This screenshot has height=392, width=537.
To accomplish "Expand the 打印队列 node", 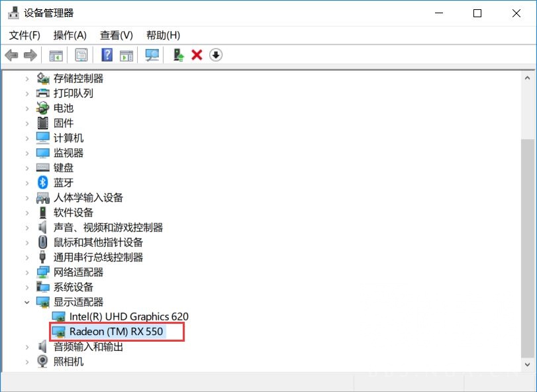I will [x=27, y=93].
